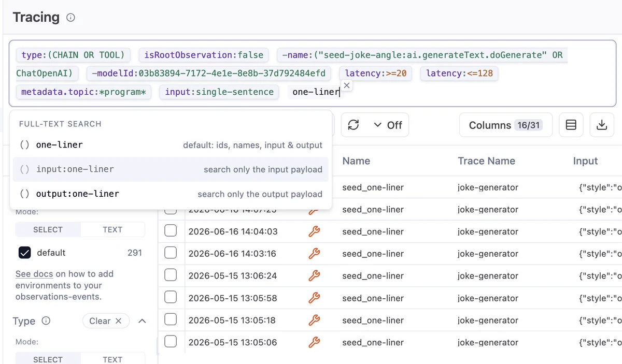Click the tool wrench icon in 13:05:06 row
The width and height of the screenshot is (622, 364).
click(314, 342)
